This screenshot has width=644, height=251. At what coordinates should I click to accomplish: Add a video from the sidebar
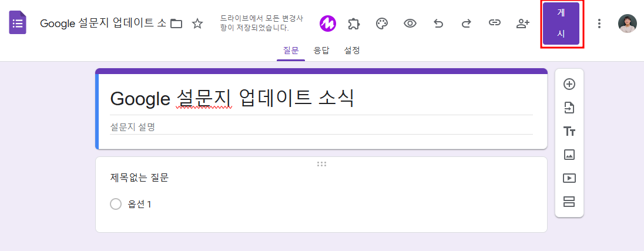coord(569,178)
